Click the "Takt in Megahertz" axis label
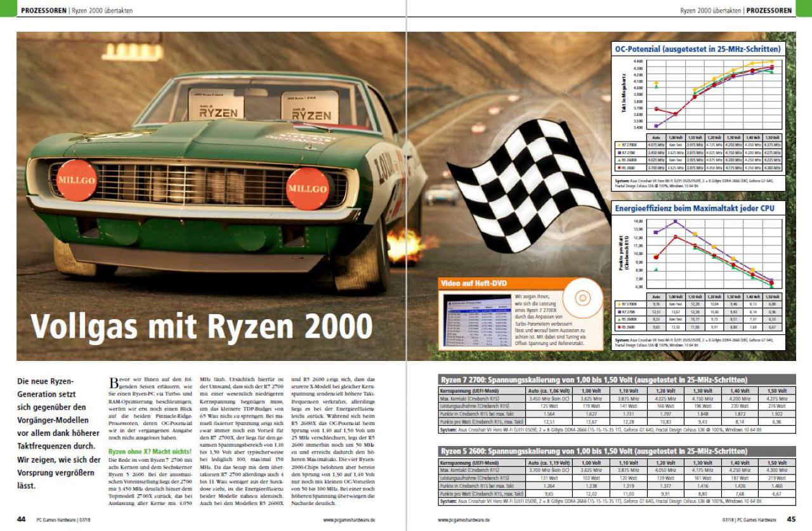Screen dimensions: 812x531 623,93
